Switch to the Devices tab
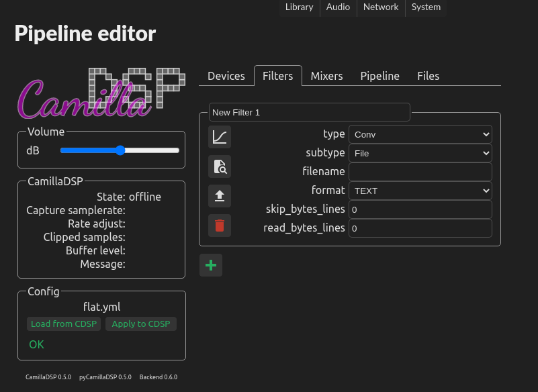This screenshot has height=392, width=538. [x=226, y=76]
